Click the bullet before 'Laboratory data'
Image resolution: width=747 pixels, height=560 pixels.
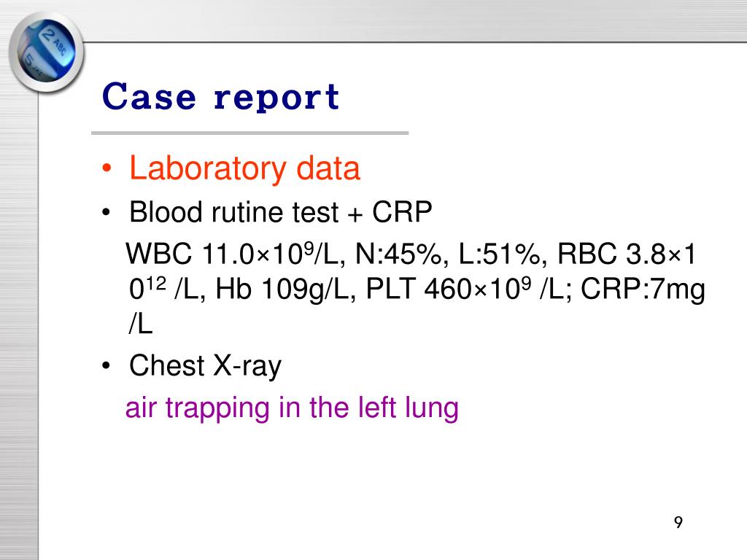pos(107,168)
